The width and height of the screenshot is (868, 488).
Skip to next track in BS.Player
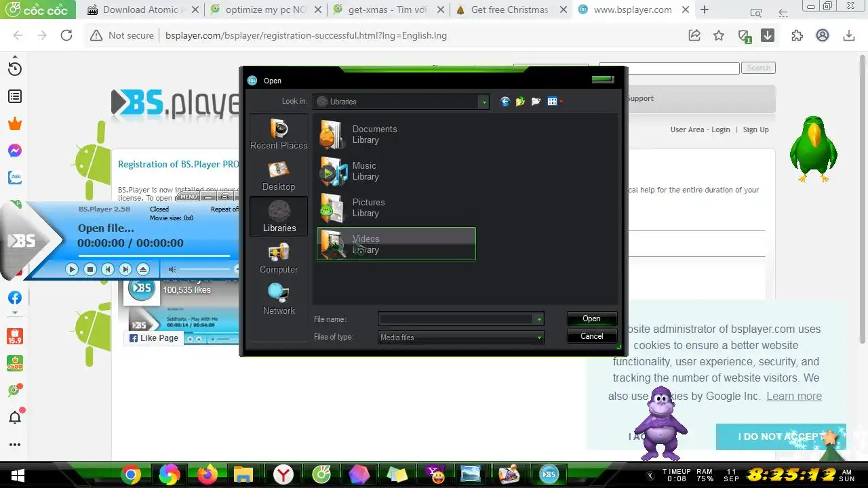tap(125, 269)
